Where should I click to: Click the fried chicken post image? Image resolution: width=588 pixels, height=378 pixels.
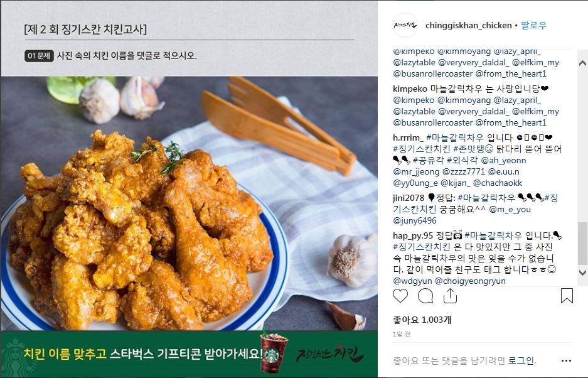click(190, 203)
